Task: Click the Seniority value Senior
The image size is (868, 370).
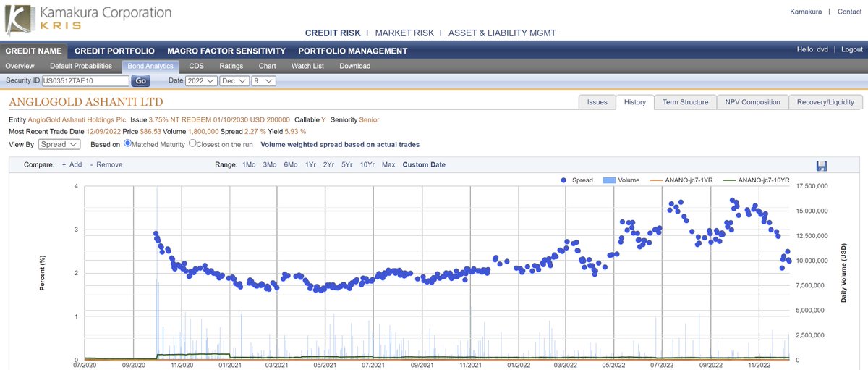Action: pyautogui.click(x=369, y=119)
